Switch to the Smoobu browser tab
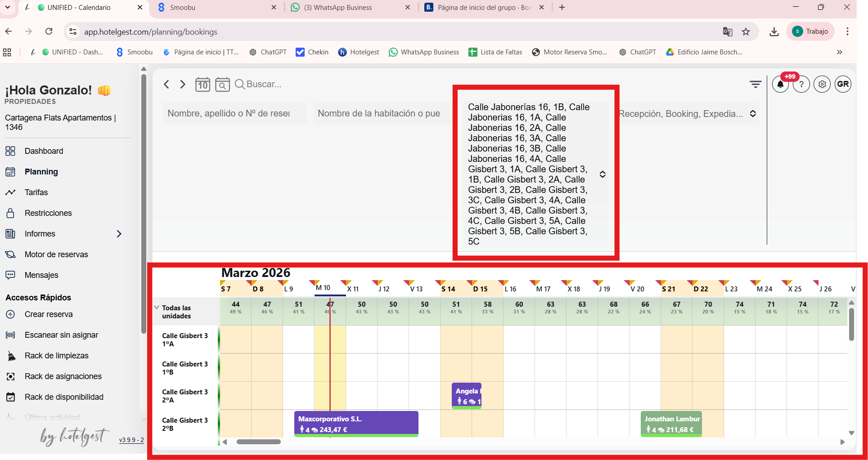 [x=216, y=8]
